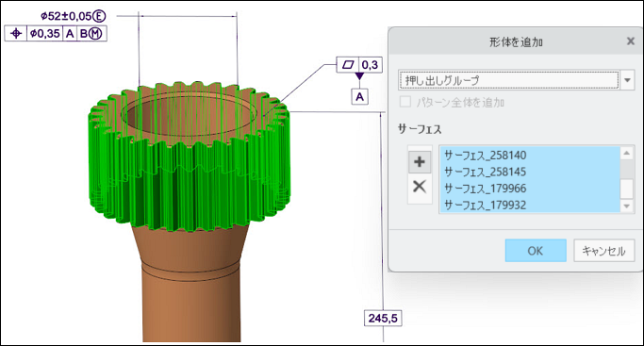Open the 押し出しグループ dropdown arrow
The image size is (644, 346).
627,80
